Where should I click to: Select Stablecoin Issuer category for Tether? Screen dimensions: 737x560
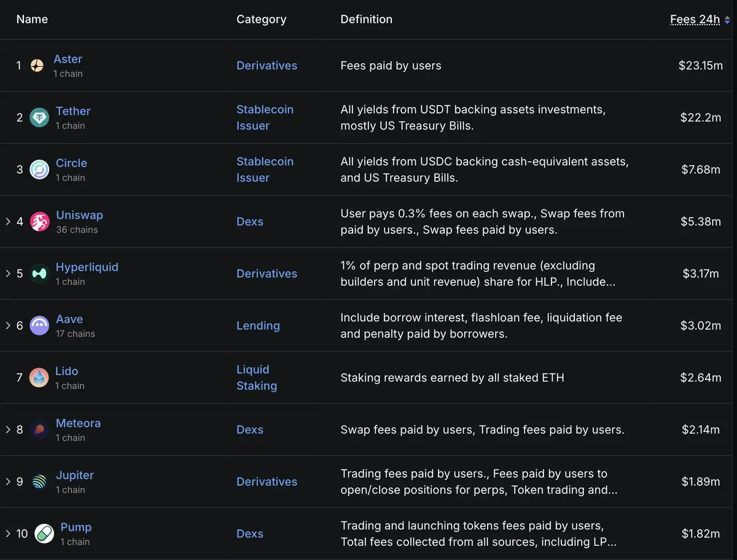pyautogui.click(x=265, y=117)
